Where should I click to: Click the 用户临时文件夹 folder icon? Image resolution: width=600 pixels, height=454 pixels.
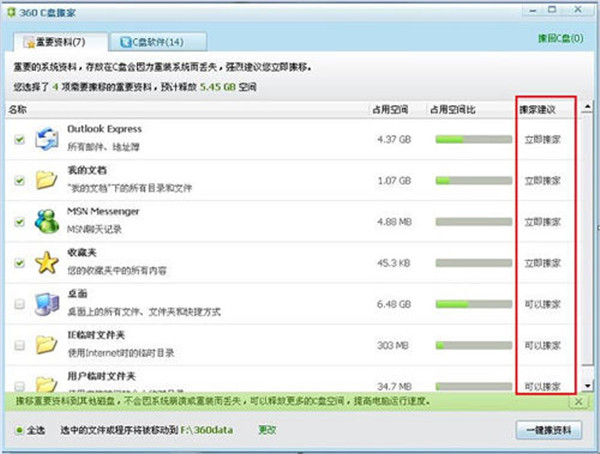pos(46,382)
